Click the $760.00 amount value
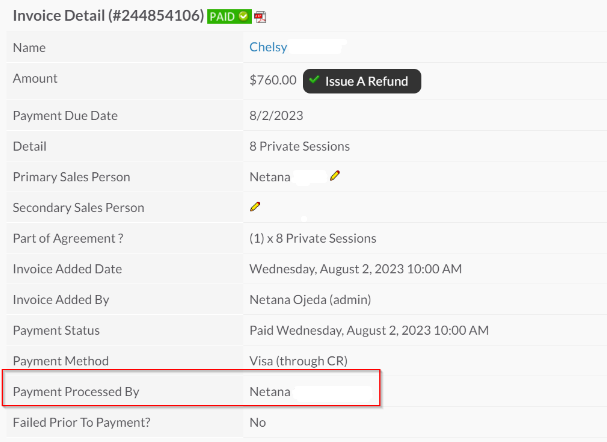The width and height of the screenshot is (607, 442). [x=273, y=80]
